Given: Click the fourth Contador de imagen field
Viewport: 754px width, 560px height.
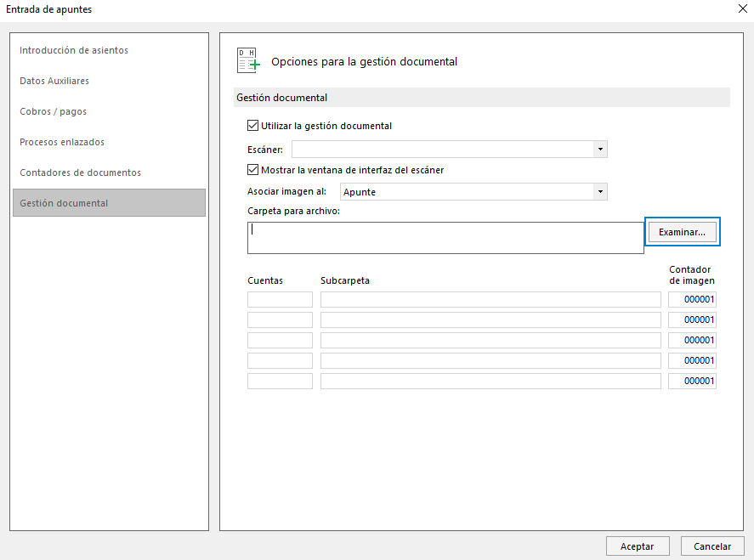Looking at the screenshot, I should click(692, 360).
